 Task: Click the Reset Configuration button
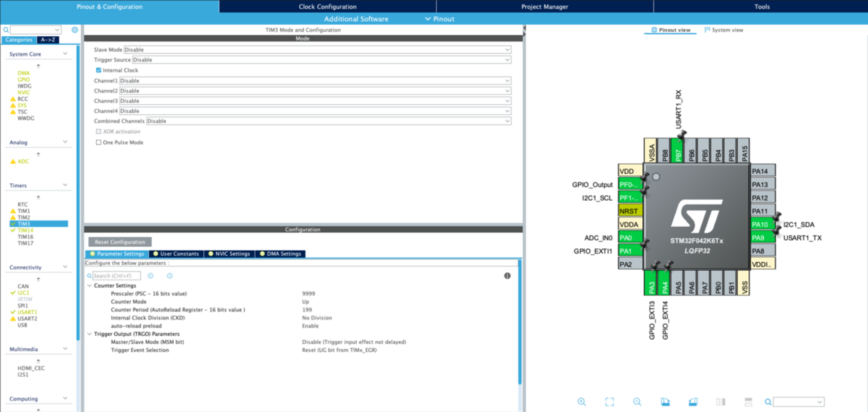120,241
